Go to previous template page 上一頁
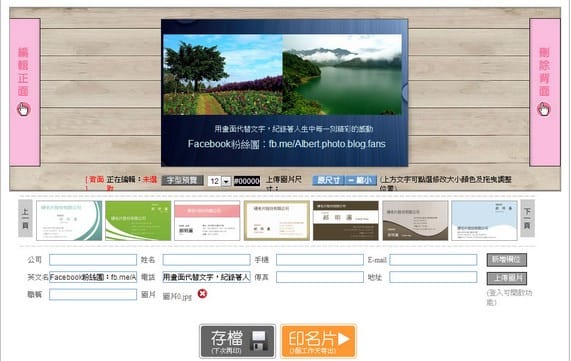 click(x=25, y=219)
